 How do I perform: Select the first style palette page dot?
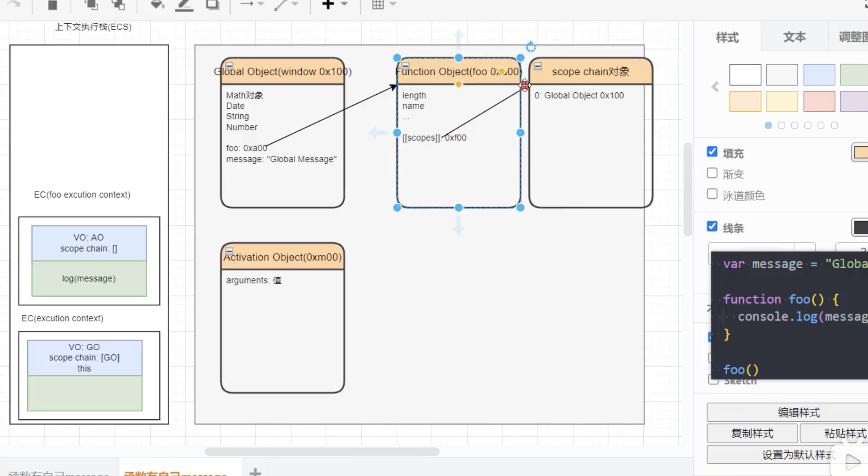[x=768, y=125]
